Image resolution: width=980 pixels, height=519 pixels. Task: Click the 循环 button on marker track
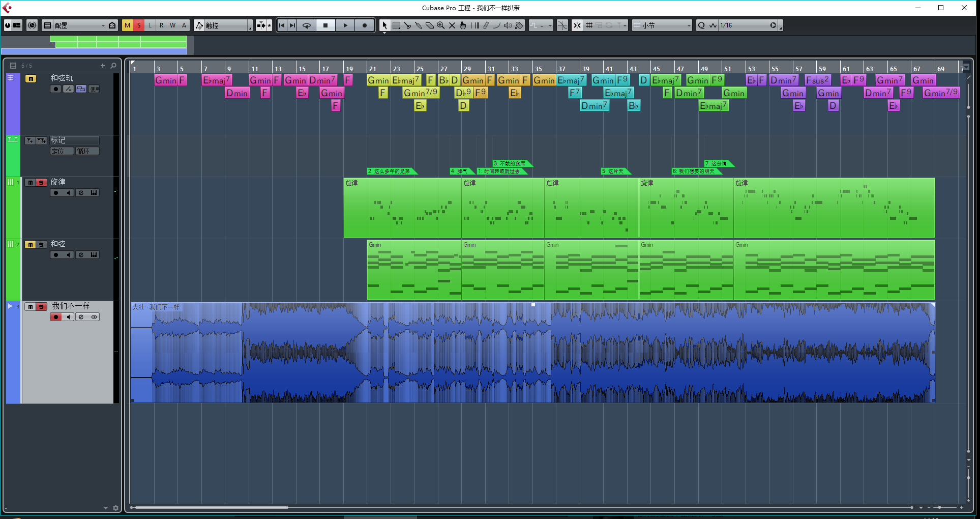pos(87,151)
